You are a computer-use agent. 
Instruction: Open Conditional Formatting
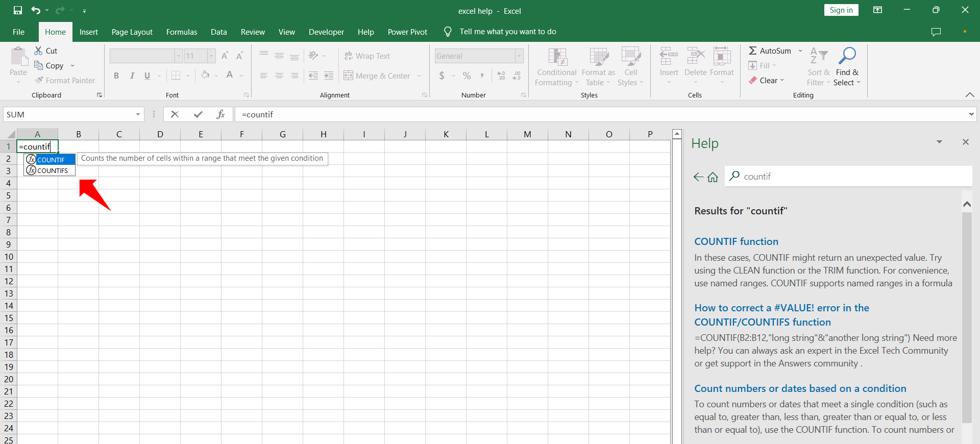557,67
